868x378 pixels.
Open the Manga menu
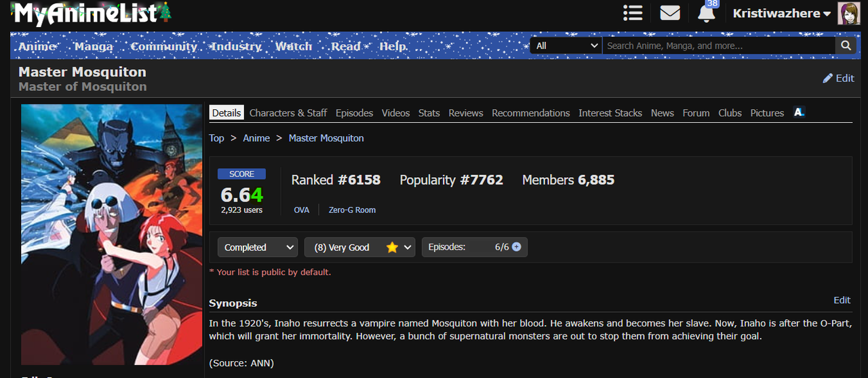tap(94, 46)
